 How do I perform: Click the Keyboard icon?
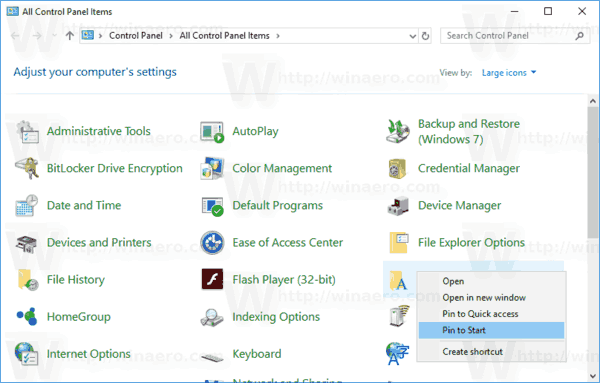pos(212,358)
